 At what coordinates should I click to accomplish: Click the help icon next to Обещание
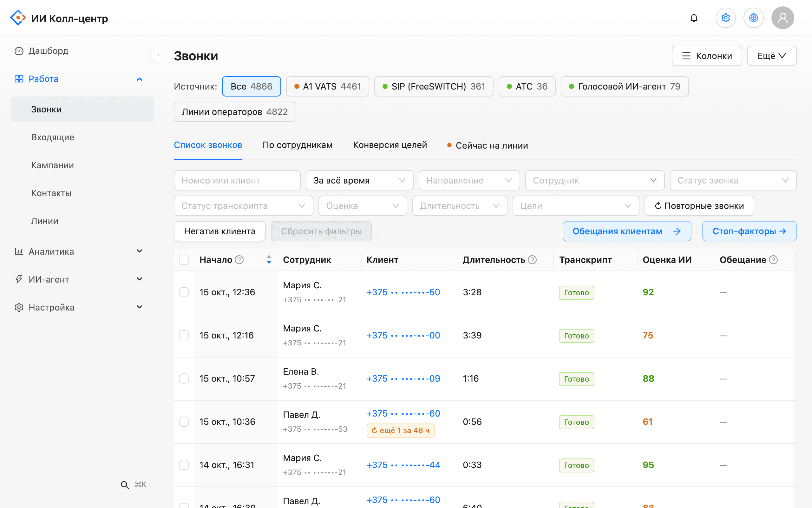click(773, 260)
